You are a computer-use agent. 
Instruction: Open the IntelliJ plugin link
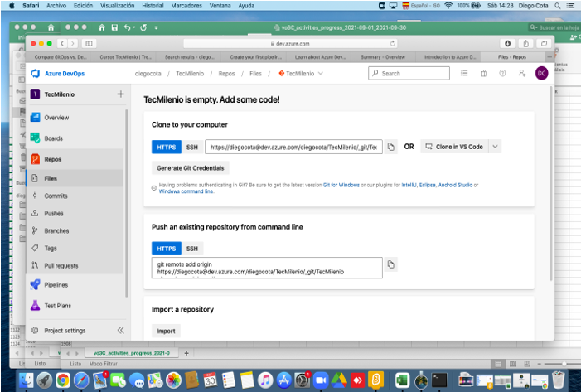coord(409,185)
